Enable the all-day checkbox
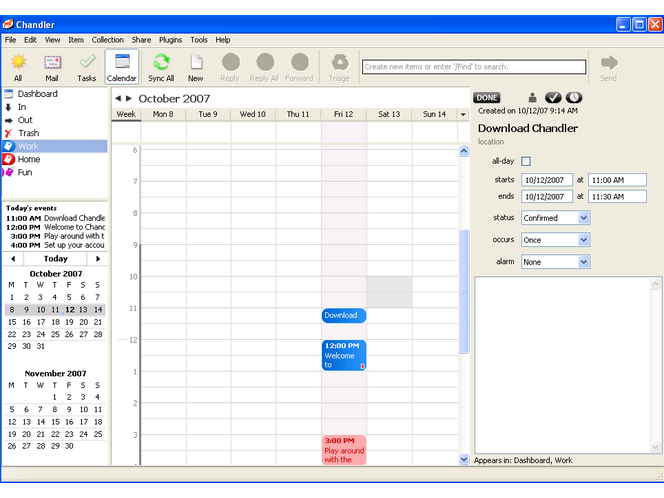Image resolution: width=664 pixels, height=498 pixels. click(526, 161)
